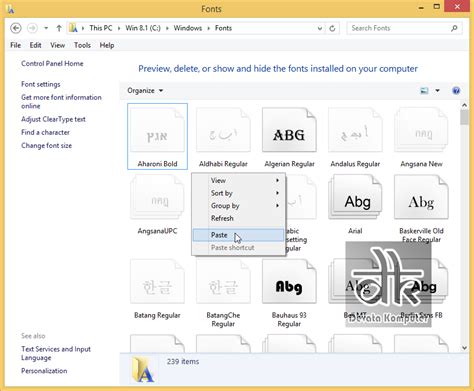Expand the View submenu in context menu
The height and width of the screenshot is (391, 474).
[239, 180]
